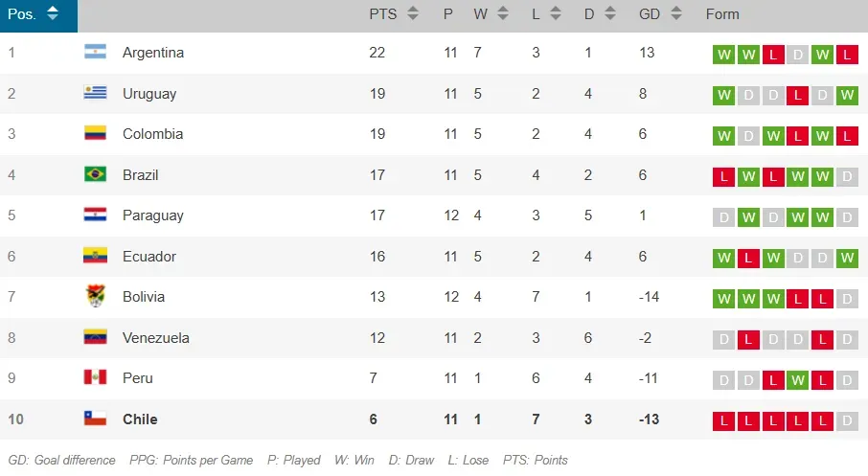The height and width of the screenshot is (476, 868).
Task: Click the Uruguay flag icon
Action: [x=95, y=94]
